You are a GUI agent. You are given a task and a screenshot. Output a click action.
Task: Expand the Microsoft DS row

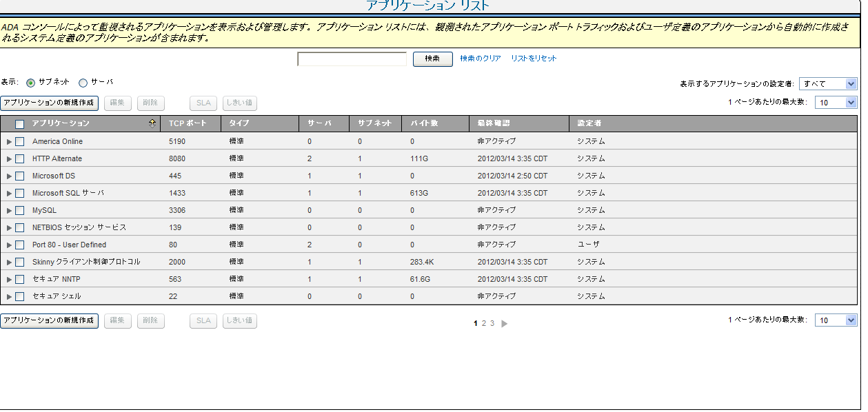click(9, 176)
